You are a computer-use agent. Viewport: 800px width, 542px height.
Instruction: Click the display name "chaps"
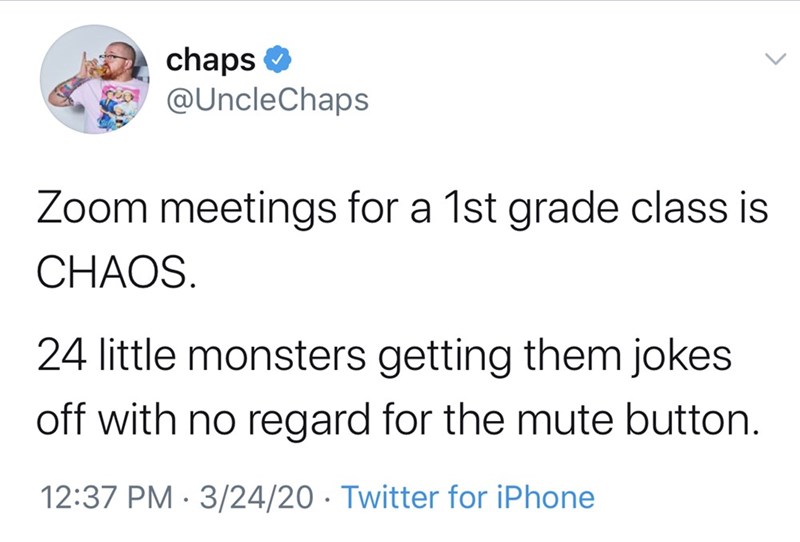[x=208, y=60]
